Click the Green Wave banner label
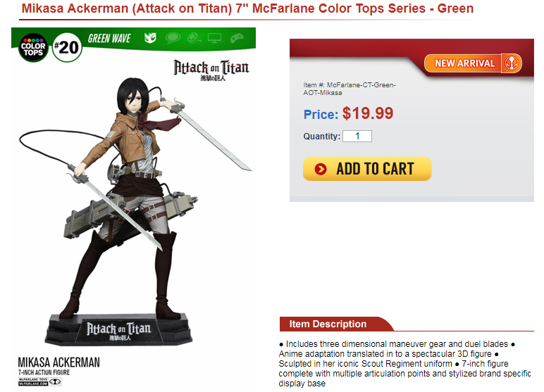The width and height of the screenshot is (544, 392). [x=109, y=38]
